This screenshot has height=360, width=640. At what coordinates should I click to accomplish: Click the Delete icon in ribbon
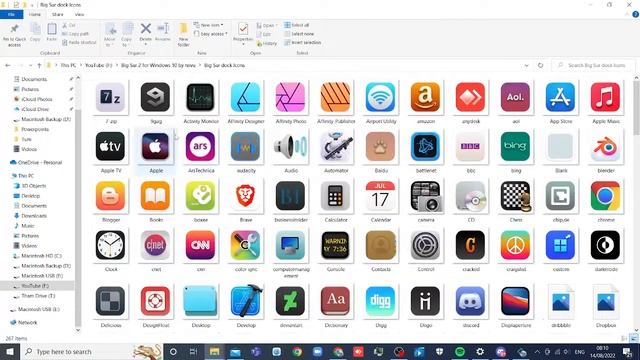point(146,33)
